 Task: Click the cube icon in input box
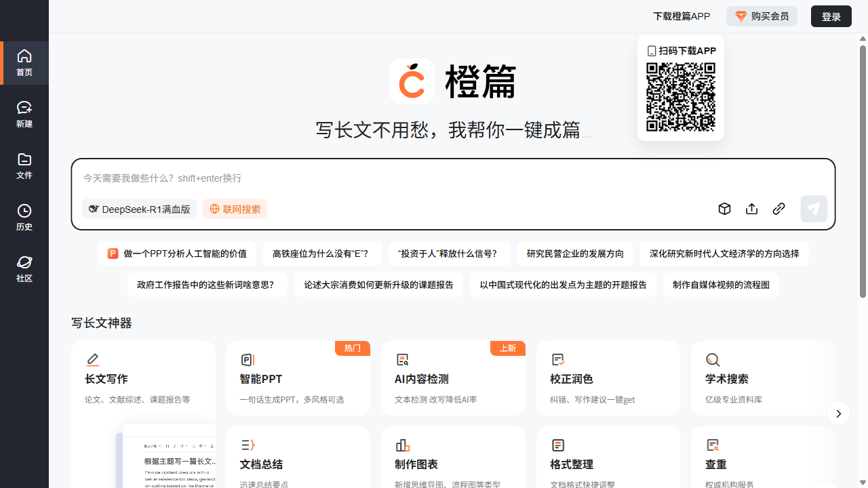[x=724, y=209]
